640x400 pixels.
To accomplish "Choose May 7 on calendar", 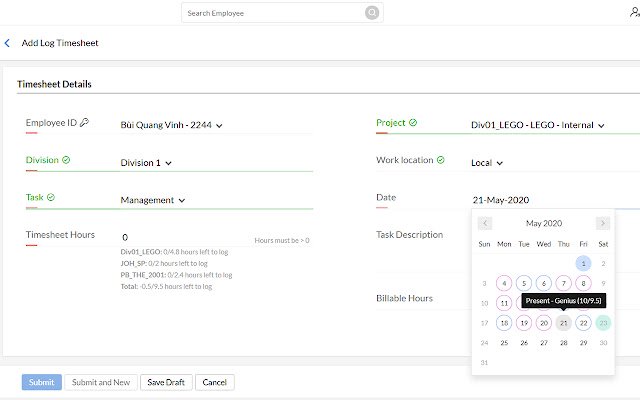I will coord(563,283).
